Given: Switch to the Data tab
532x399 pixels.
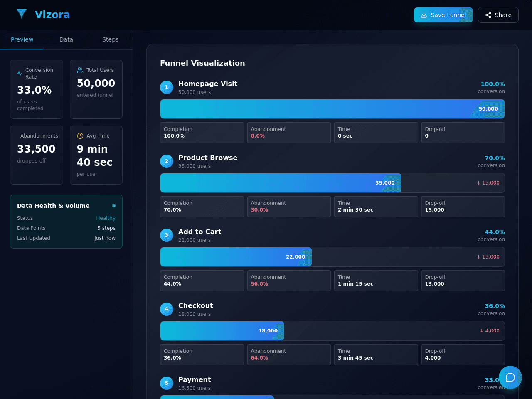Looking at the screenshot, I should [66, 39].
